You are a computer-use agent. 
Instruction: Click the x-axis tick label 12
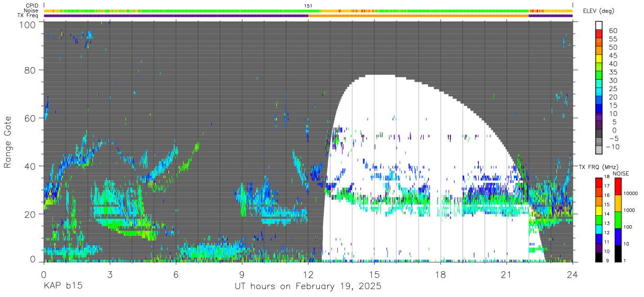(308, 274)
